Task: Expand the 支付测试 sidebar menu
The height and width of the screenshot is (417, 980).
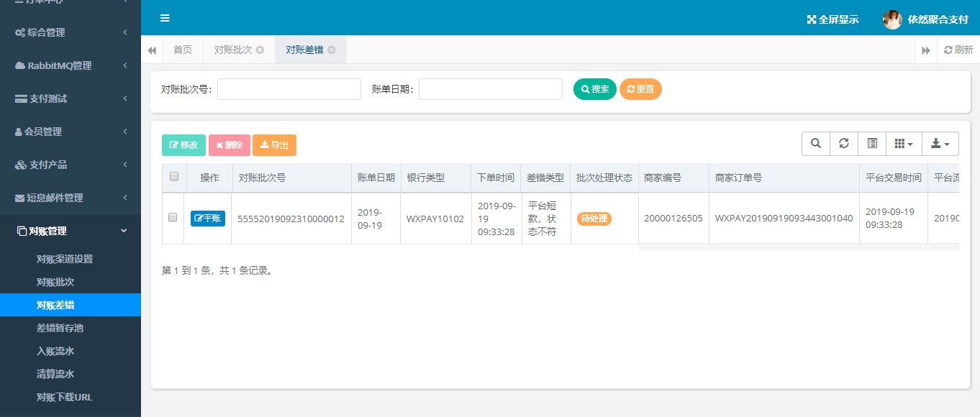Action: pyautogui.click(x=71, y=98)
